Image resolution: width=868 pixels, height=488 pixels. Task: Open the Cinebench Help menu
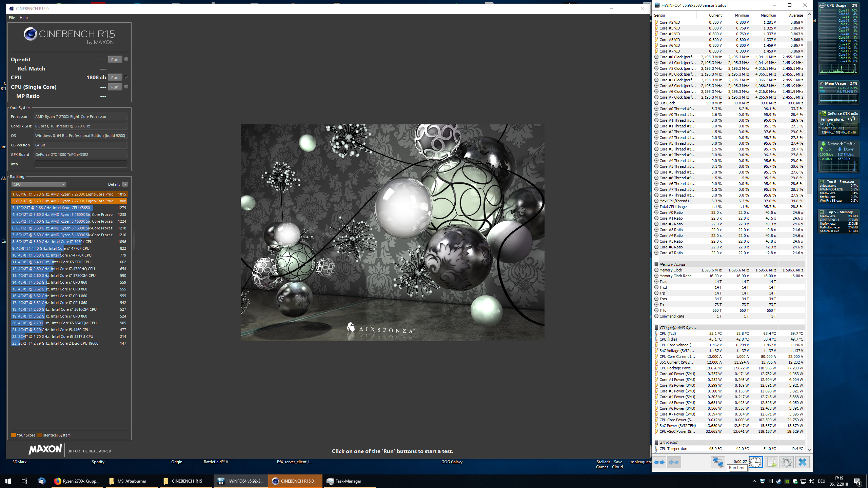[24, 18]
